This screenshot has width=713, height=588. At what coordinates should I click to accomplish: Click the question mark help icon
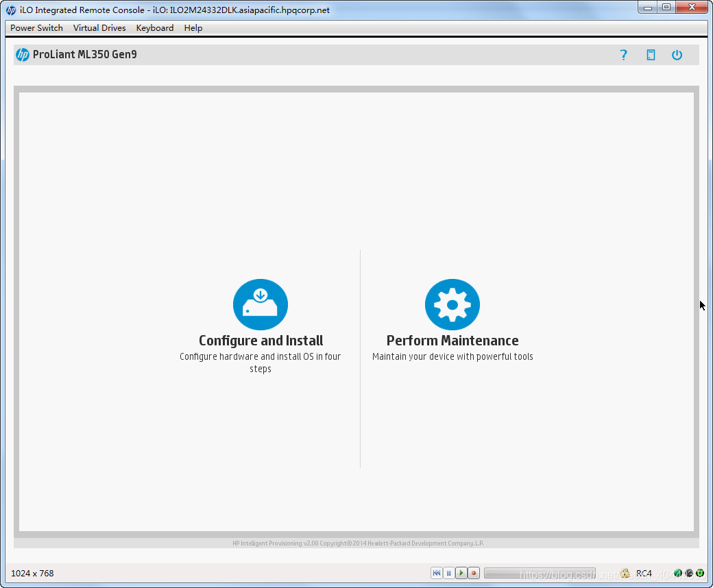coord(623,55)
